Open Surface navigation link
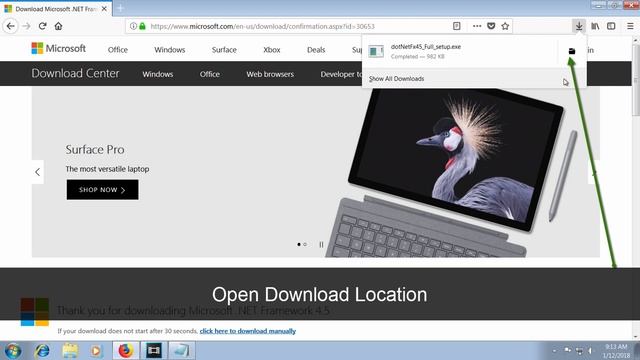Viewport: 640px width, 360px height. [x=224, y=50]
